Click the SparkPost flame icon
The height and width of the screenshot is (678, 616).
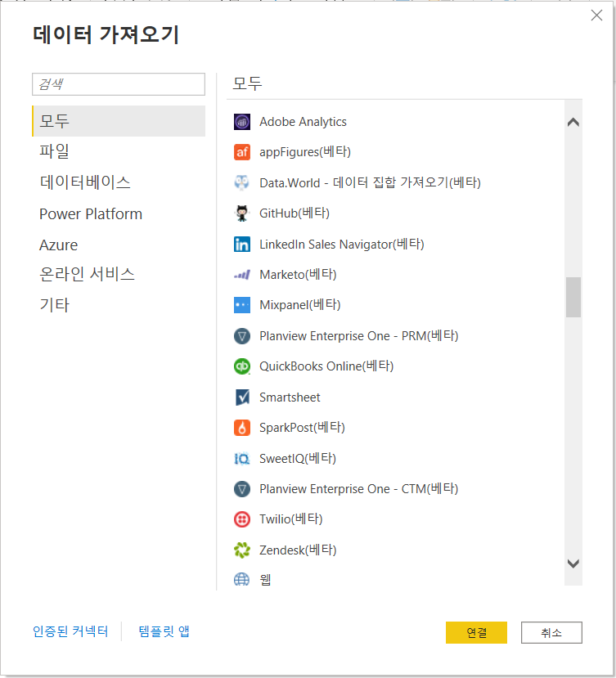(x=242, y=428)
